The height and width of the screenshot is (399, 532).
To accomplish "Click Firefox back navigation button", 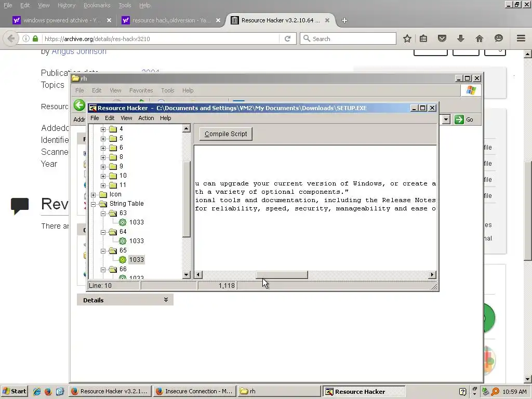I will (x=11, y=38).
